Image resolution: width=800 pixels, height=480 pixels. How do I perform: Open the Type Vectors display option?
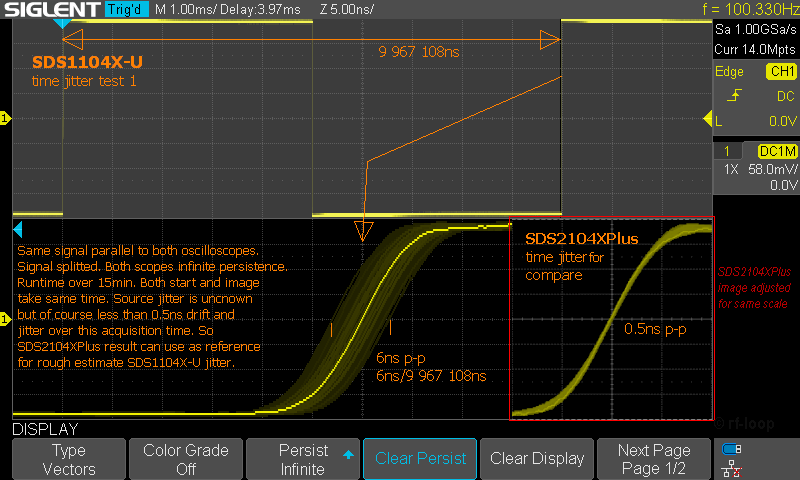69,459
